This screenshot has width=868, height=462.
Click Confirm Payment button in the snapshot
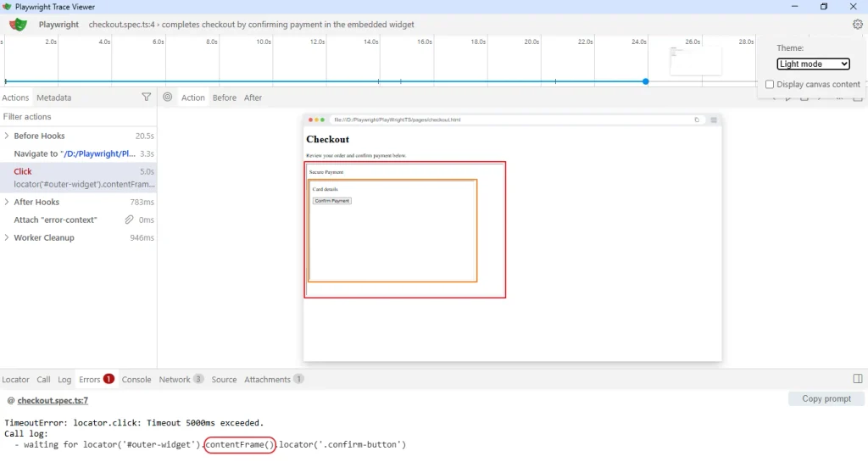click(x=331, y=201)
